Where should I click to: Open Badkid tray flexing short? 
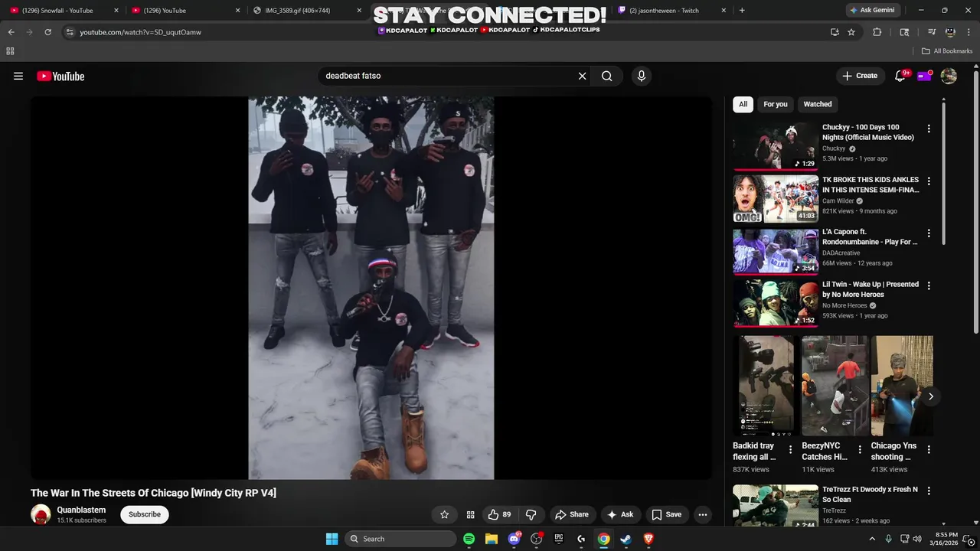pyautogui.click(x=766, y=386)
